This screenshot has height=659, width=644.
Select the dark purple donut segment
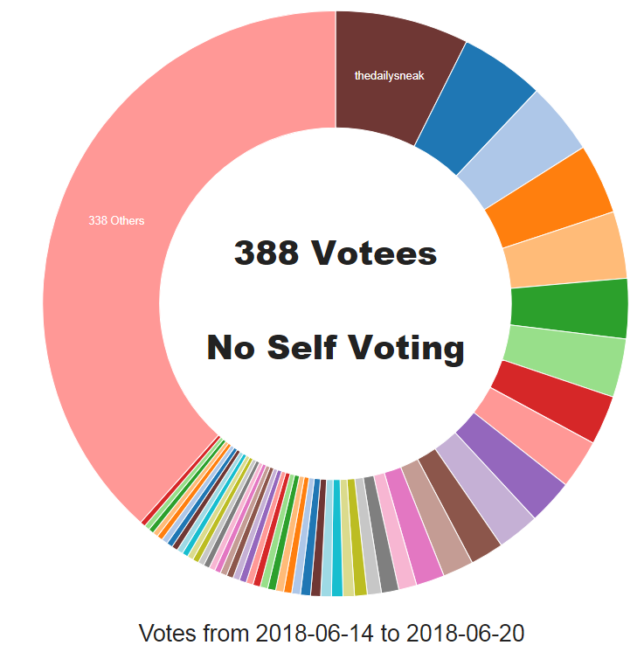point(512,466)
